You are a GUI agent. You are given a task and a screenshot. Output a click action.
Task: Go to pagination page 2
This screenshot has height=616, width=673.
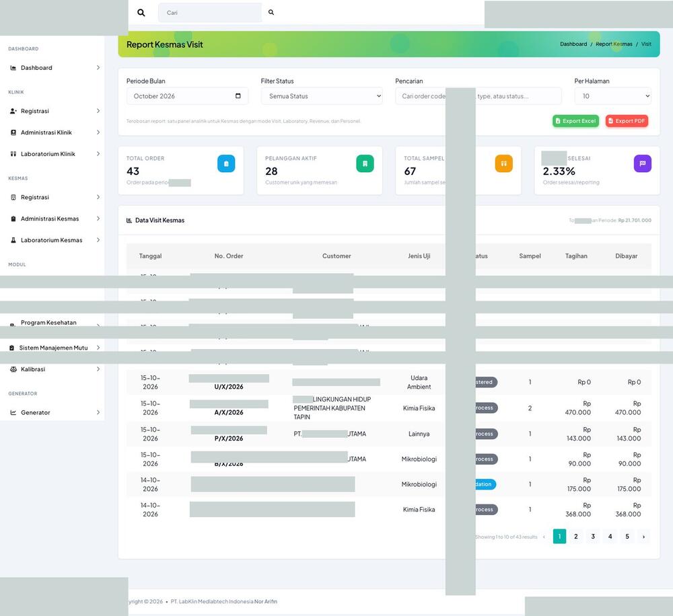click(576, 536)
